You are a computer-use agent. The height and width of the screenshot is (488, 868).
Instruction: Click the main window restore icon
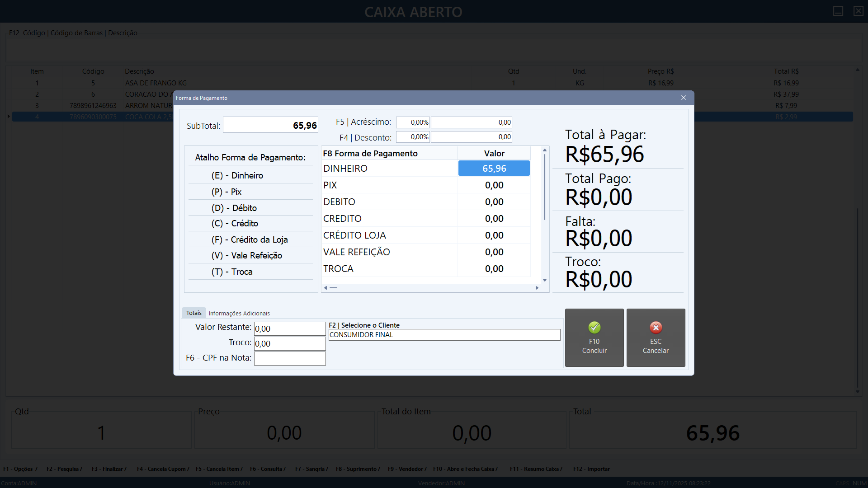pos(838,11)
